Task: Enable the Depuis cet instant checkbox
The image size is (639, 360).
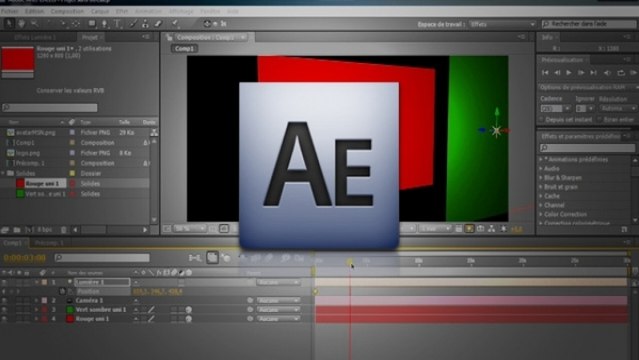Action: pos(542,119)
